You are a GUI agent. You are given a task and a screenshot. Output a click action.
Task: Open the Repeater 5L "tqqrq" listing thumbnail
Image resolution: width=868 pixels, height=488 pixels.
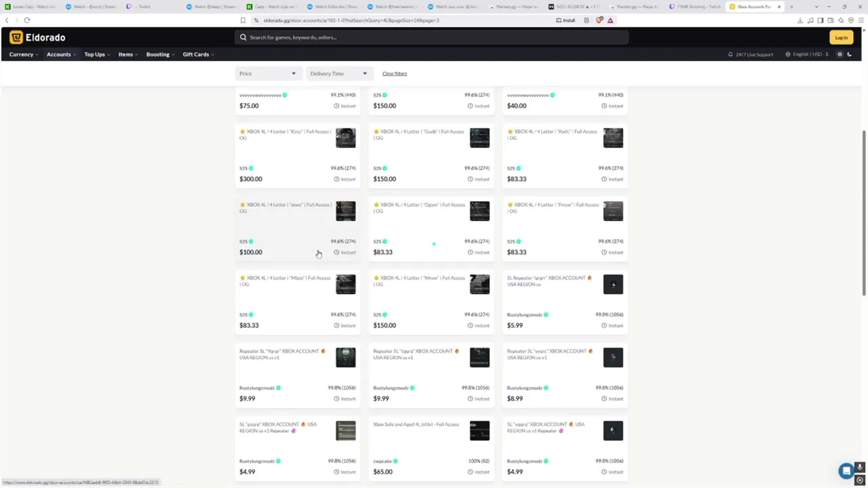(479, 357)
